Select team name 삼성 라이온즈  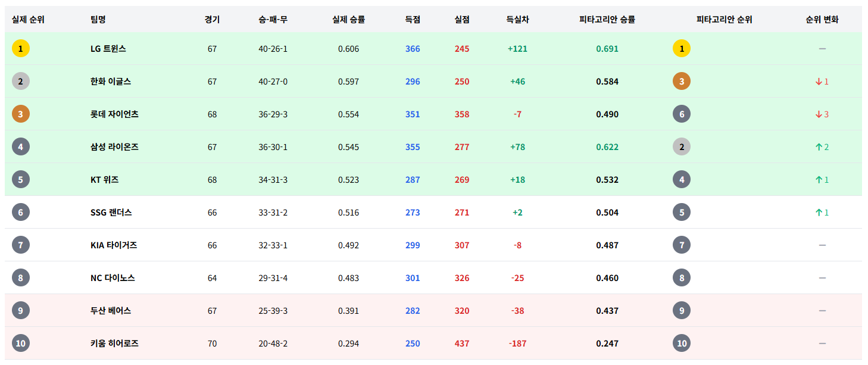tap(115, 147)
